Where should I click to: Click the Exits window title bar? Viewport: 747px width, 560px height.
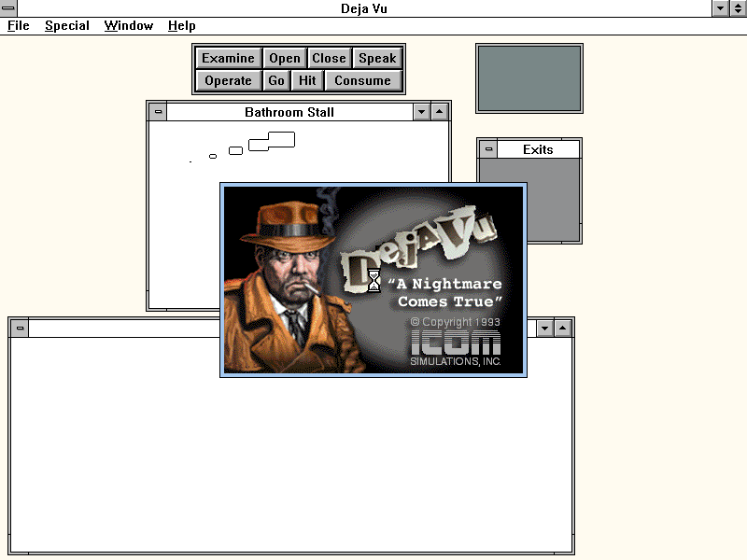539,149
